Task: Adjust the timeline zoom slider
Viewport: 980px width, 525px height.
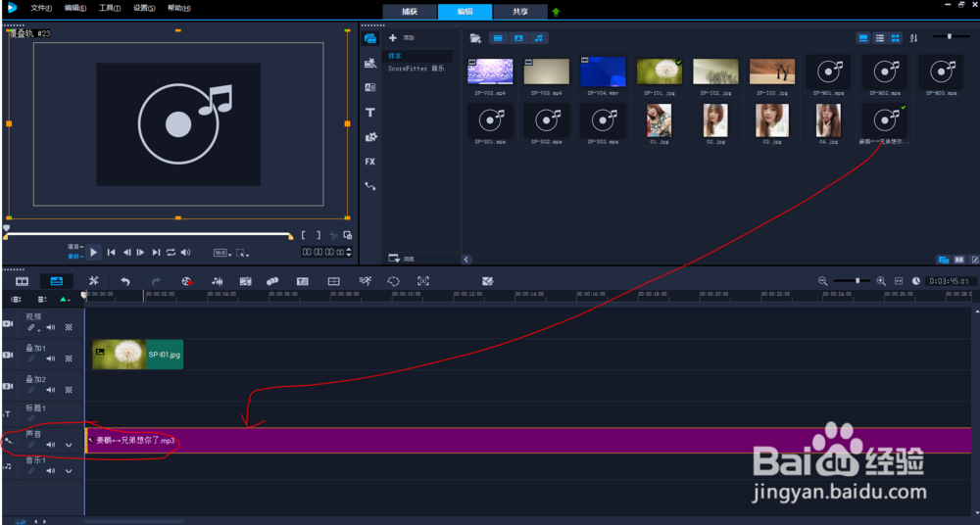Action: point(853,281)
